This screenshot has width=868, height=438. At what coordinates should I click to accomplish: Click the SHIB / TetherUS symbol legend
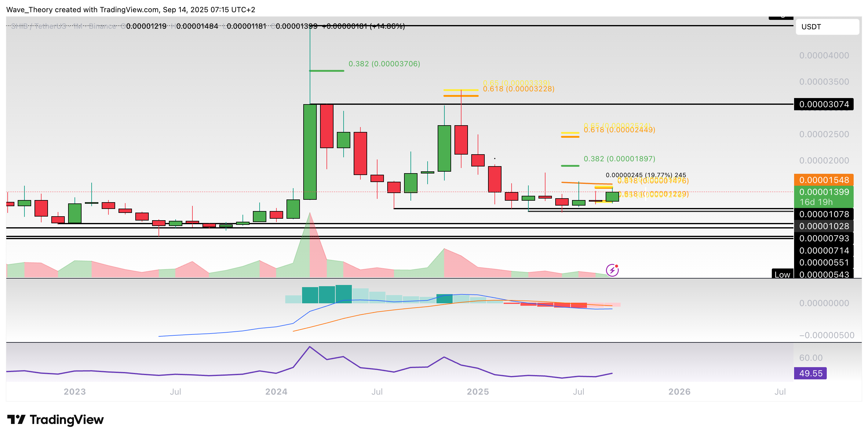[x=38, y=26]
